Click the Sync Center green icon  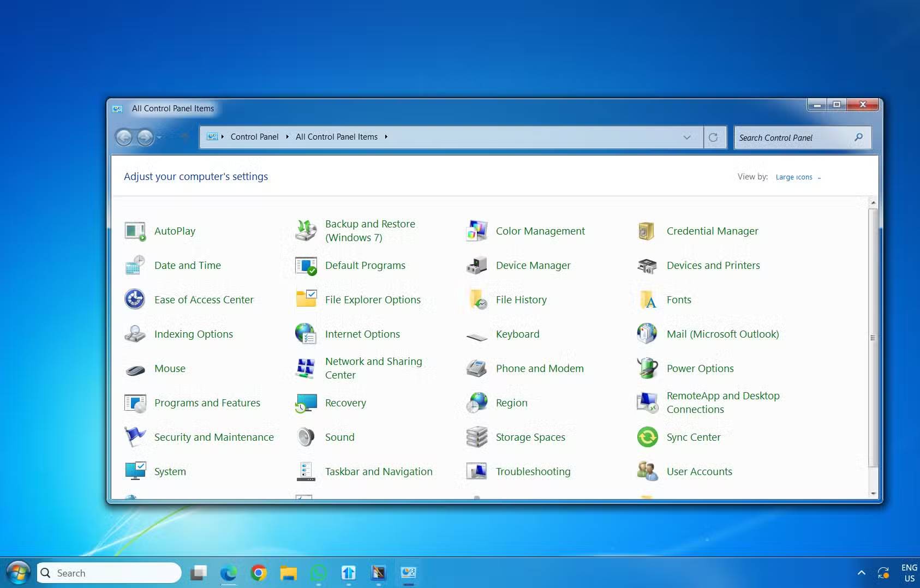pyautogui.click(x=647, y=437)
